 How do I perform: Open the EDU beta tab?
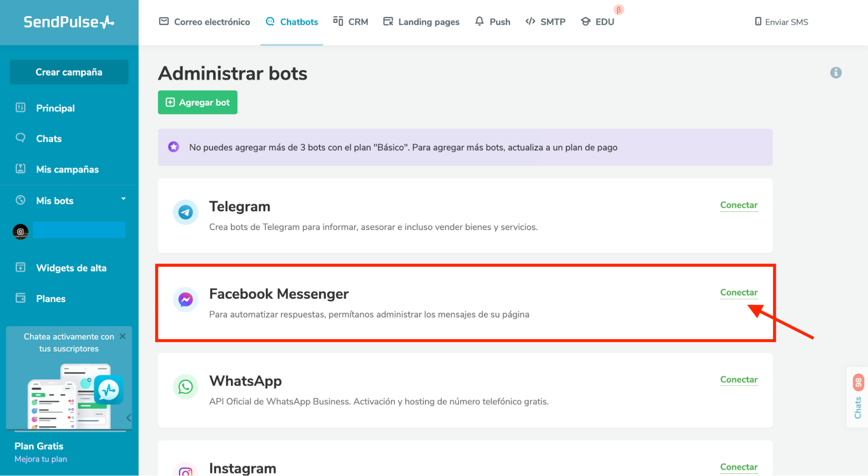tap(598, 22)
